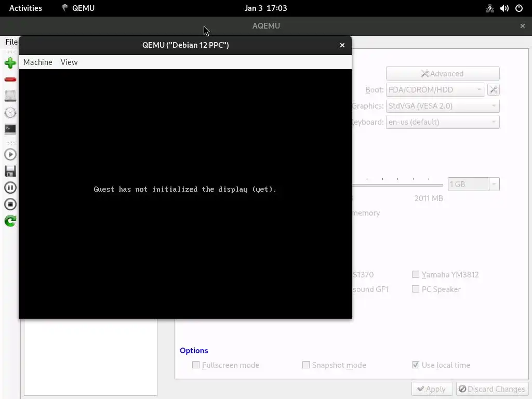Click the Apply button
This screenshot has height=399, width=532.
click(432, 389)
